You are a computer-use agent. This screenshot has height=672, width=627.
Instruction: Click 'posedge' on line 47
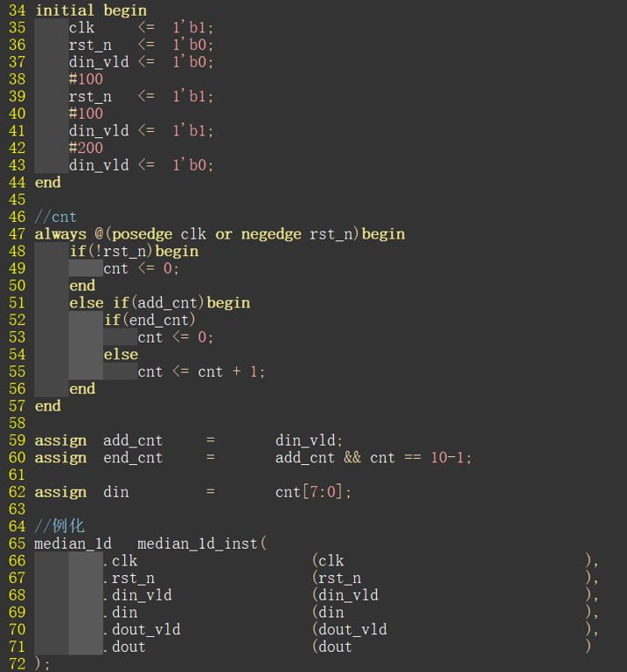pos(142,234)
